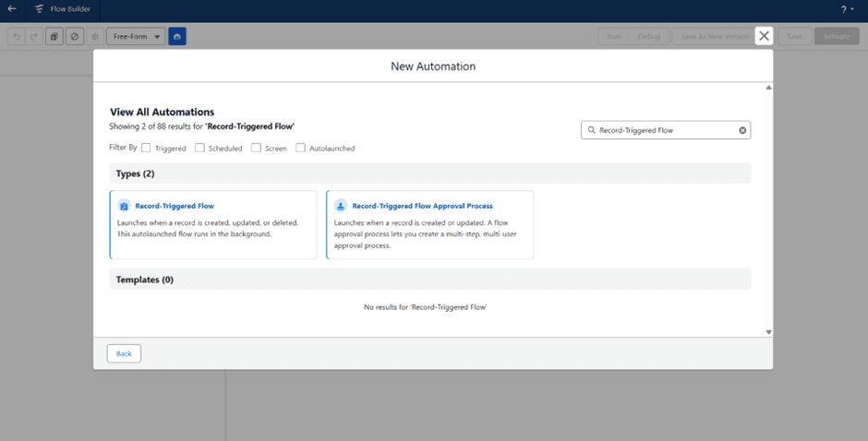Click the Debug button
The image size is (868, 441).
[649, 37]
